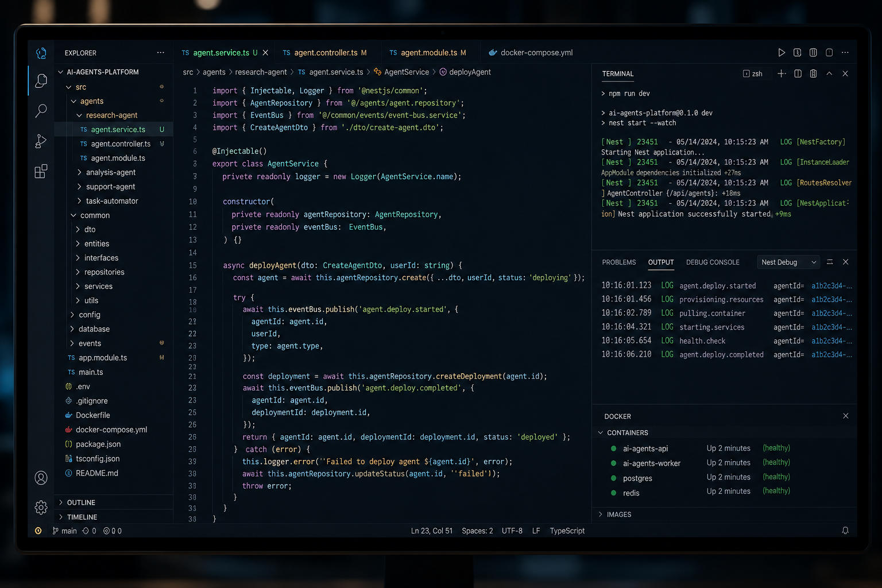This screenshot has height=588, width=882.
Task: Click AgentService in the breadcrumb
Action: click(x=406, y=72)
